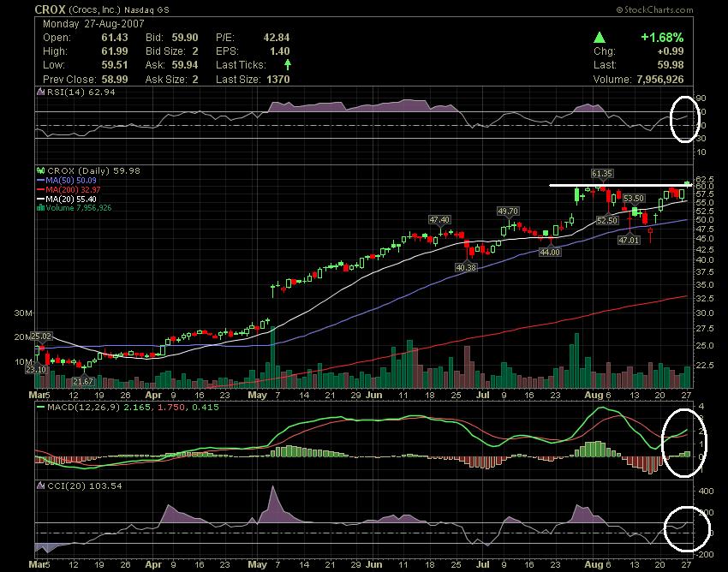Click the green Last Ticks arrow icon

point(288,64)
